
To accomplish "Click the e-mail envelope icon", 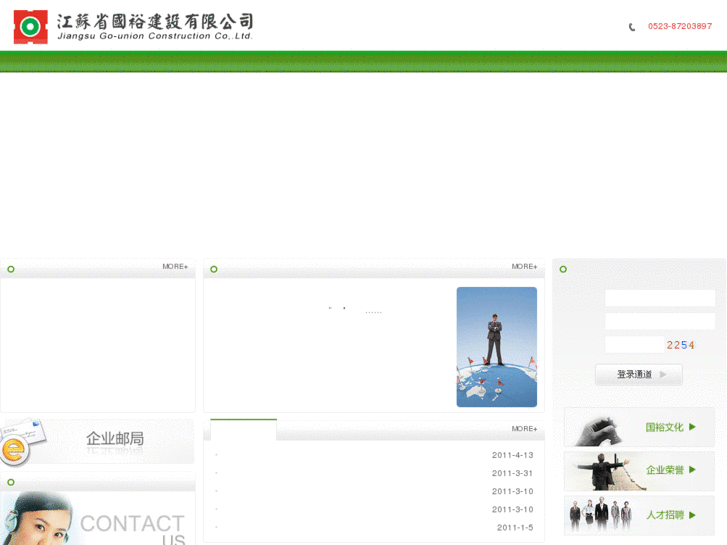I will pos(21,442).
